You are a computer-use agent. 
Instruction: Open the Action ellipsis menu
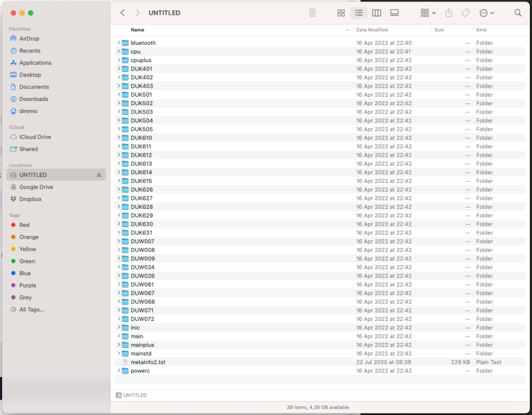tap(487, 13)
